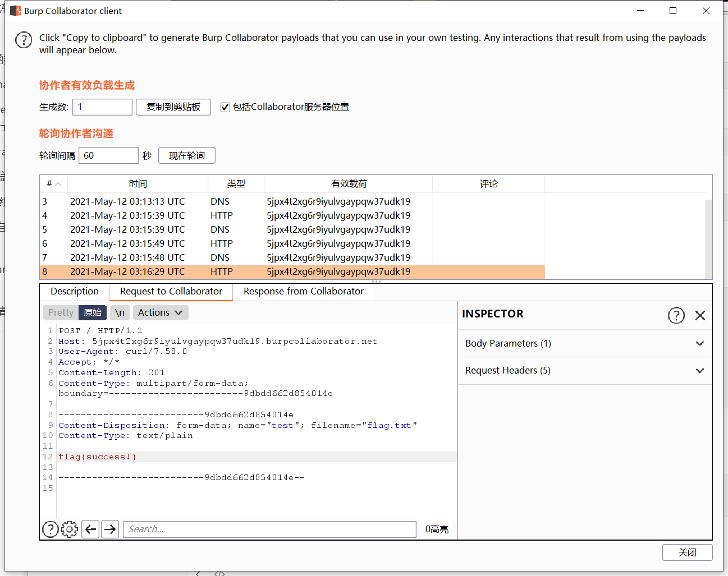Click the Content-Disposition form-data line
728x576 pixels.
click(x=237, y=426)
